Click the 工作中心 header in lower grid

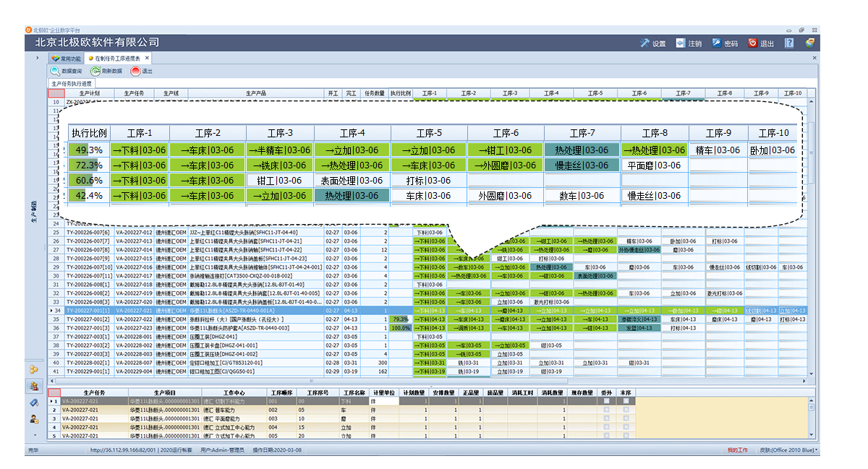[235, 392]
